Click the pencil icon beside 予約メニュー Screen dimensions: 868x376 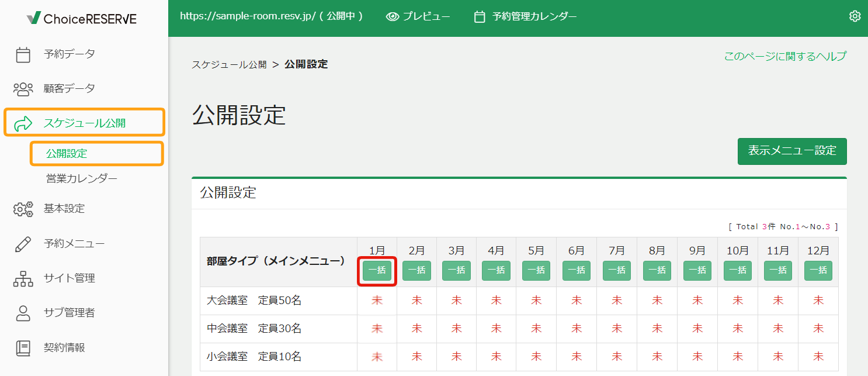click(23, 244)
